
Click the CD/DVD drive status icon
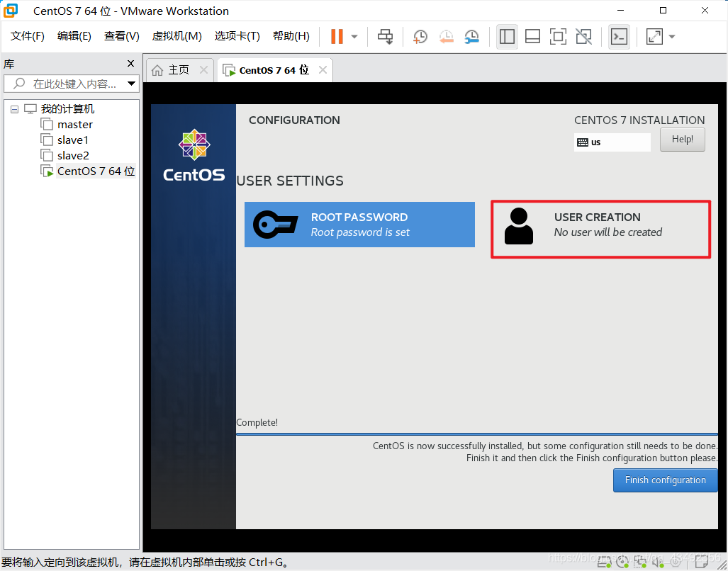(622, 562)
